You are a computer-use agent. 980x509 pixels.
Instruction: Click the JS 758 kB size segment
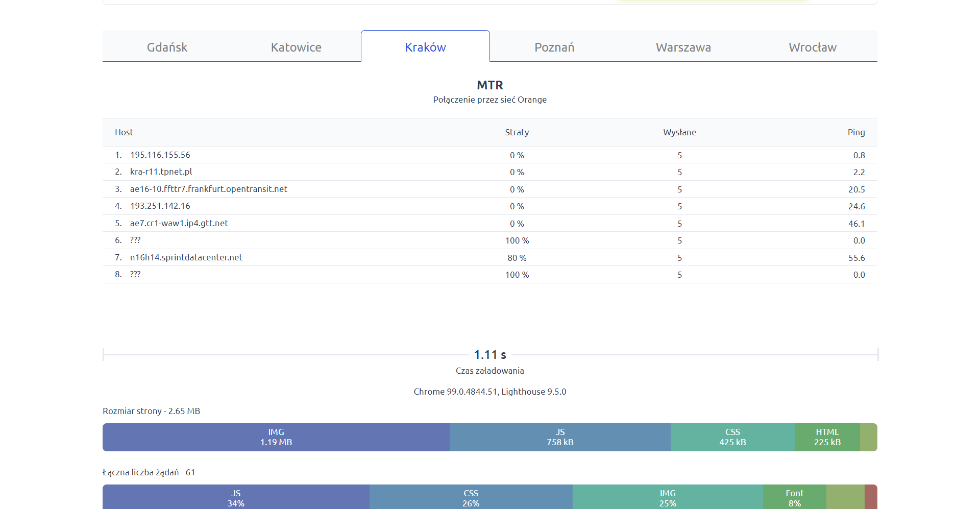560,437
